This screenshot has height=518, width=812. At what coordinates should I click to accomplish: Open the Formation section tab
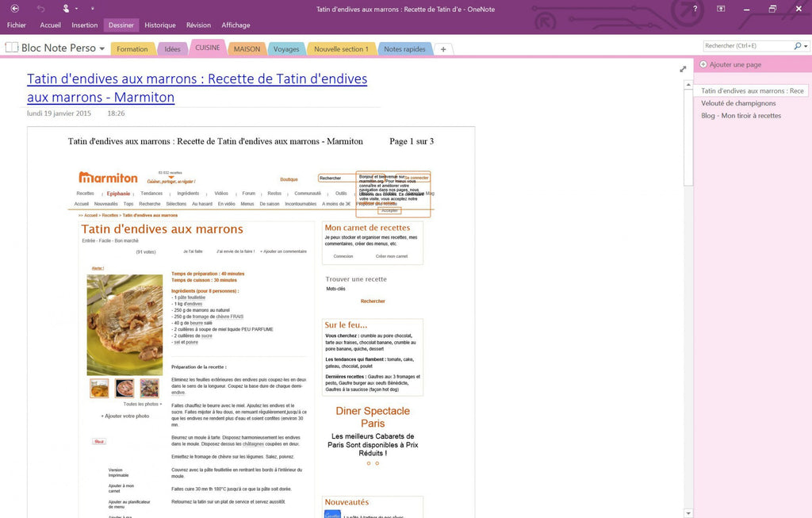click(132, 49)
